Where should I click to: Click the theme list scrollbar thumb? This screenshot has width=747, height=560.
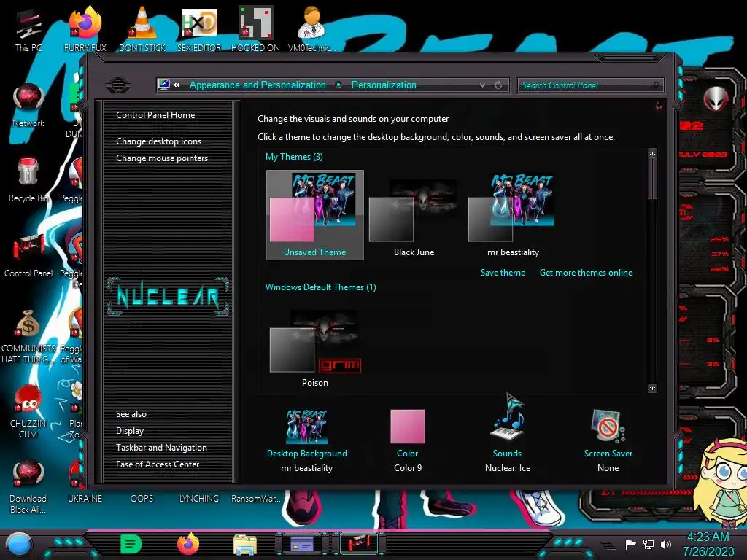[x=652, y=179]
